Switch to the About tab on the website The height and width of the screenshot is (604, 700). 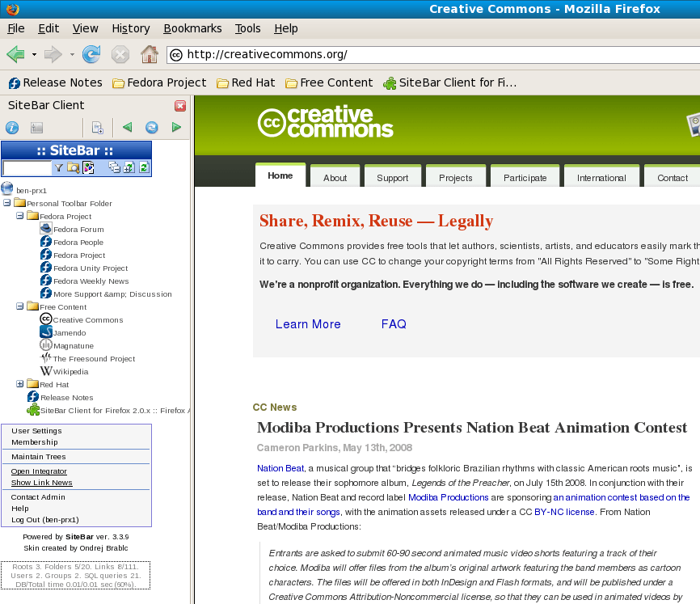(335, 176)
